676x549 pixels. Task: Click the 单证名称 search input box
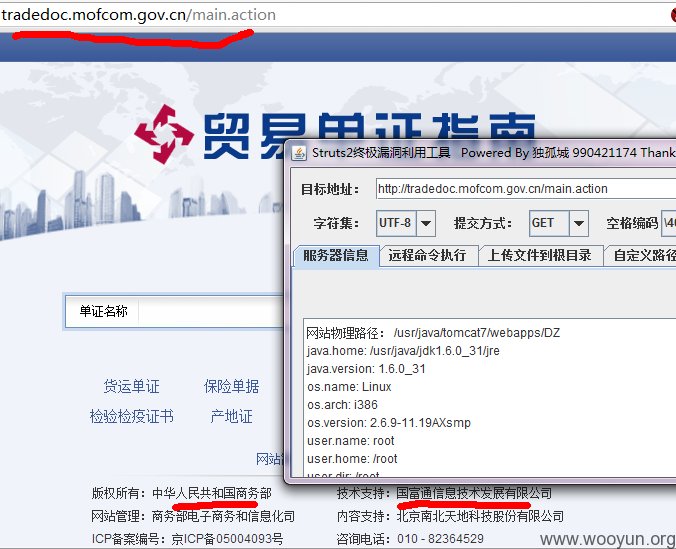pos(210,311)
